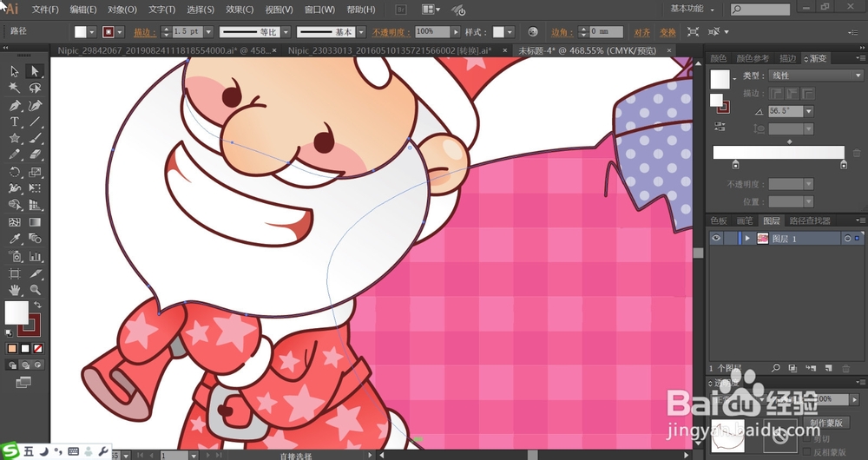This screenshot has width=868, height=460.
Task: Click the 不透明度 link in control bar
Action: pyautogui.click(x=391, y=32)
